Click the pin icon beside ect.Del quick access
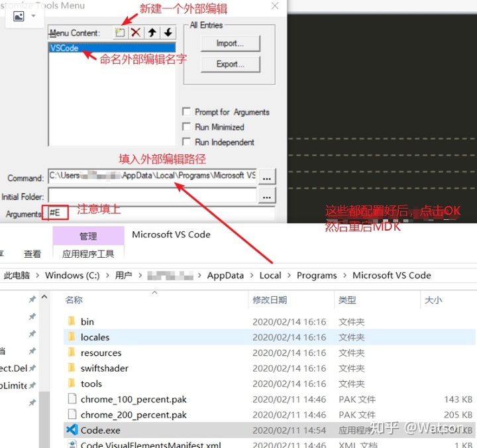477x448 pixels. pyautogui.click(x=32, y=368)
